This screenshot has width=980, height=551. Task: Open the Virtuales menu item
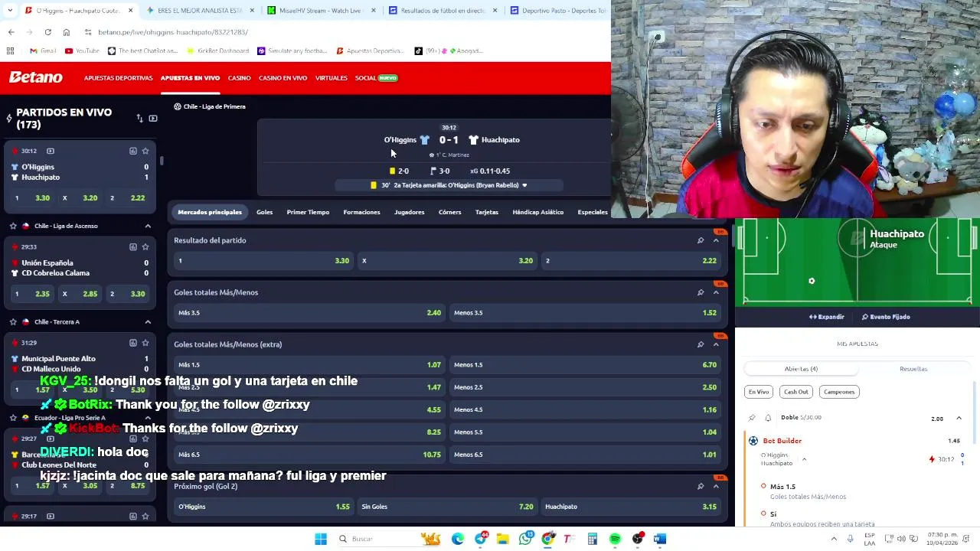[x=331, y=78]
